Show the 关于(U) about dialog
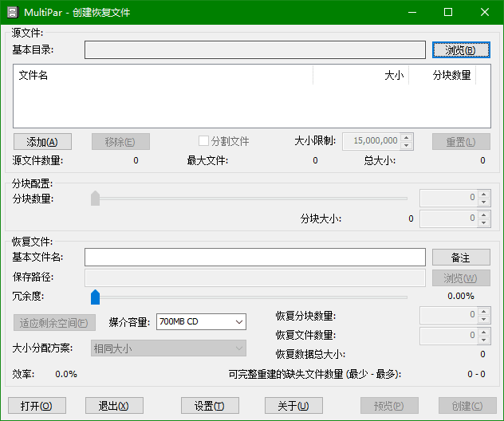 pyautogui.click(x=293, y=405)
